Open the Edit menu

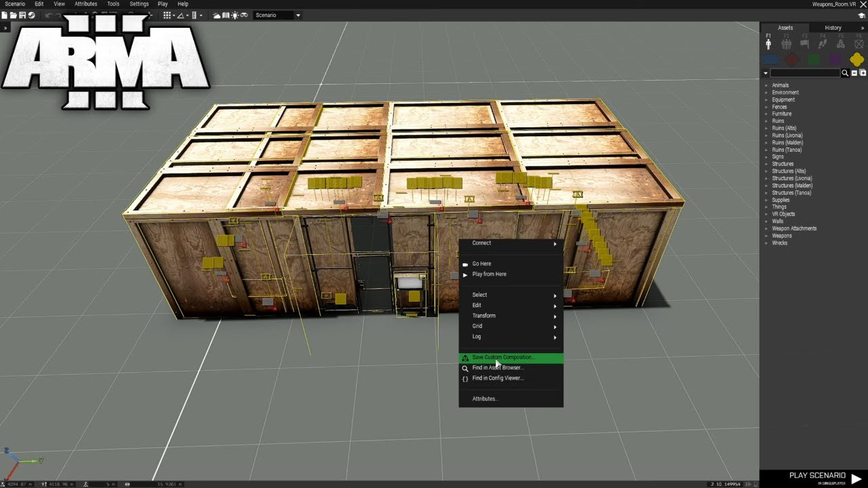(x=39, y=4)
